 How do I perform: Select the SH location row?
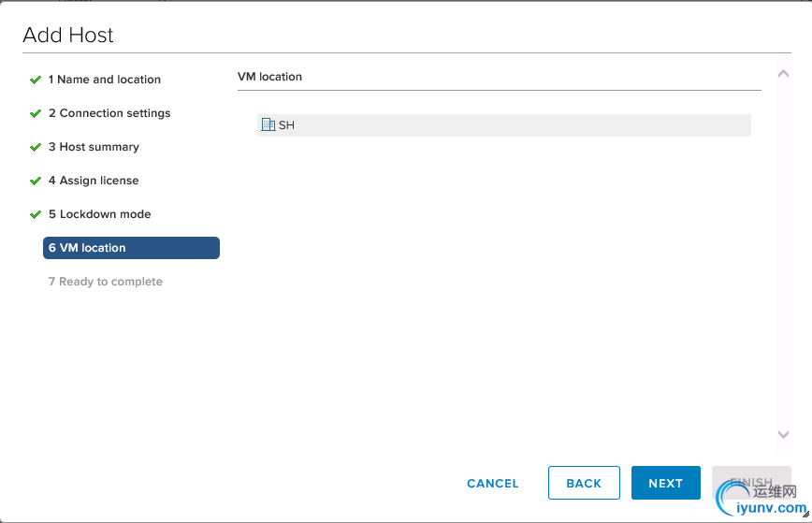click(x=503, y=125)
